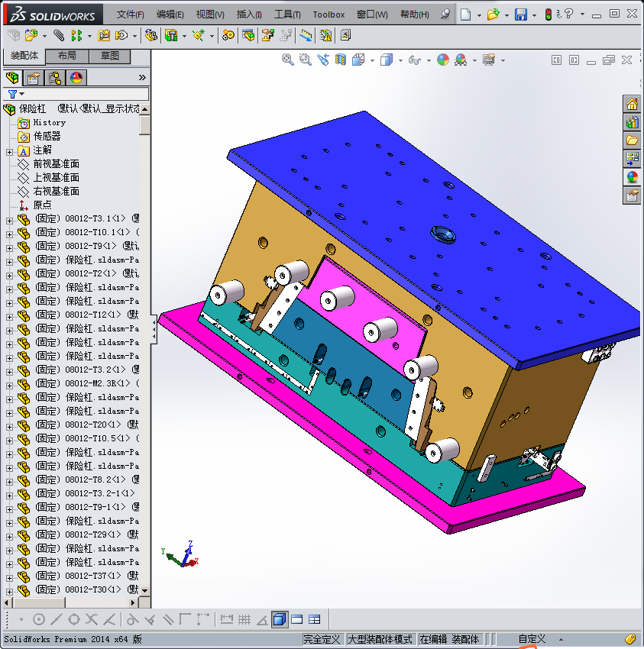The height and width of the screenshot is (649, 644).
Task: Open the View Orientation dropdown arrow
Action: click(x=372, y=60)
